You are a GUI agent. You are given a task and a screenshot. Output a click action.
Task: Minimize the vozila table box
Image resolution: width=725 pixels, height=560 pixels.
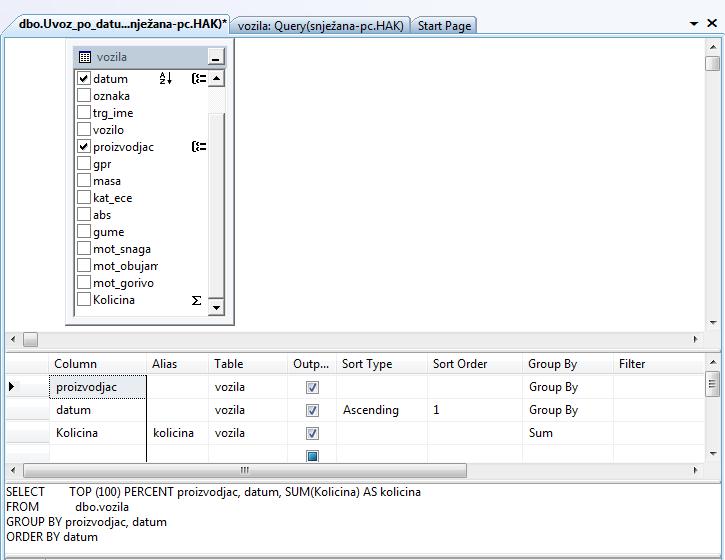215,57
